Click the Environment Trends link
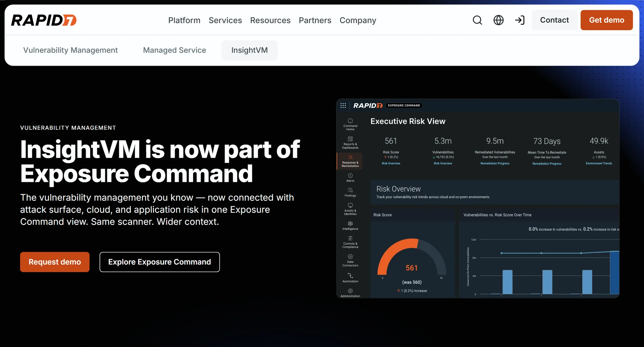Viewport: 644px width, 347px height. pos(599,164)
